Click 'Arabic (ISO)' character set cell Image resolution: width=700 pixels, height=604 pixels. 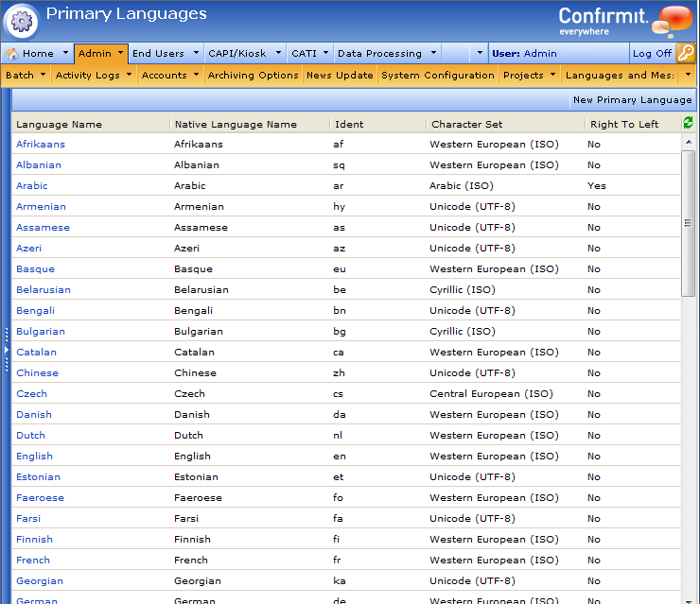tap(462, 185)
